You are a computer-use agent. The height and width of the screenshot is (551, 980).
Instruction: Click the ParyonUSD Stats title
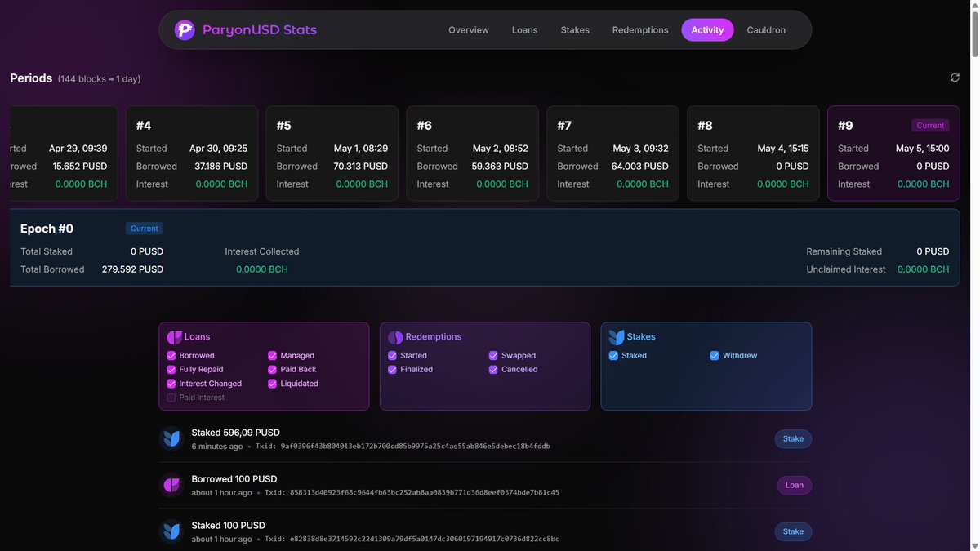click(x=260, y=30)
